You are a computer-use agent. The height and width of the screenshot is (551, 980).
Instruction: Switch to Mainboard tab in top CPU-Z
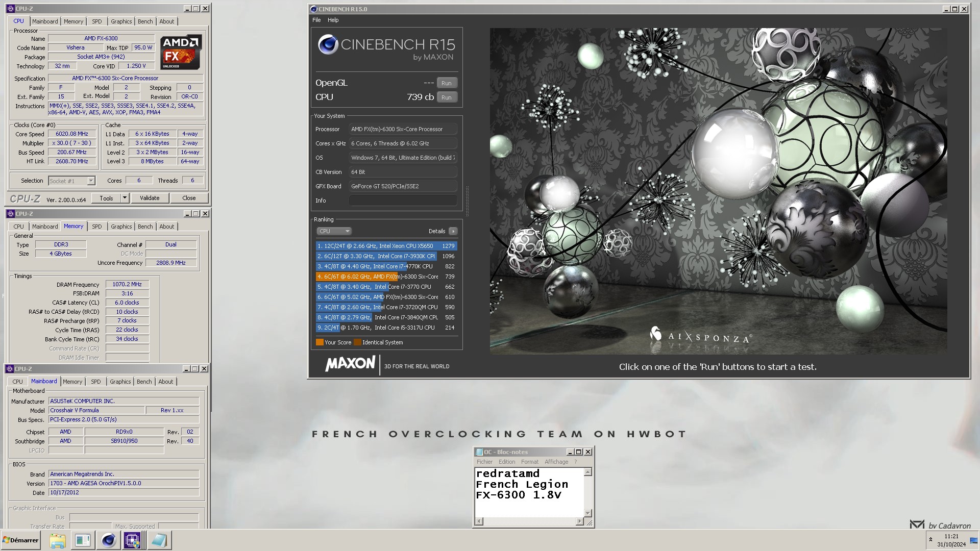[45, 21]
